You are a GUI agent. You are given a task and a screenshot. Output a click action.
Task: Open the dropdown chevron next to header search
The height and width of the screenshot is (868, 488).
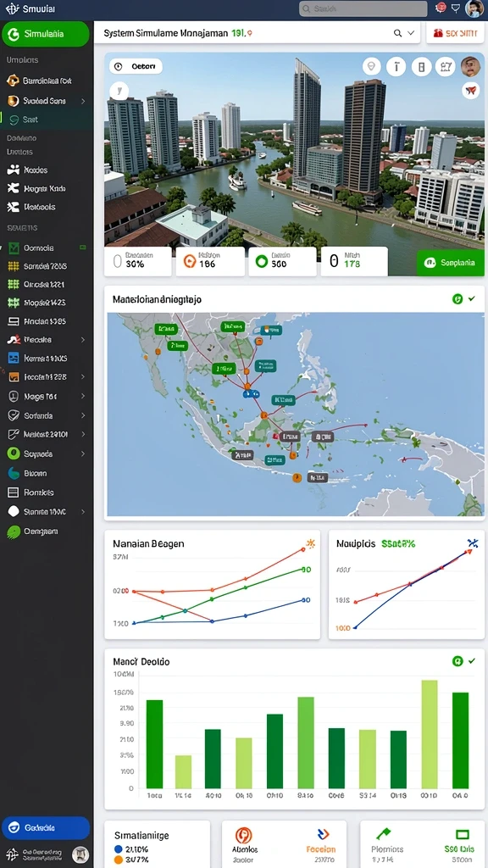pyautogui.click(x=411, y=33)
